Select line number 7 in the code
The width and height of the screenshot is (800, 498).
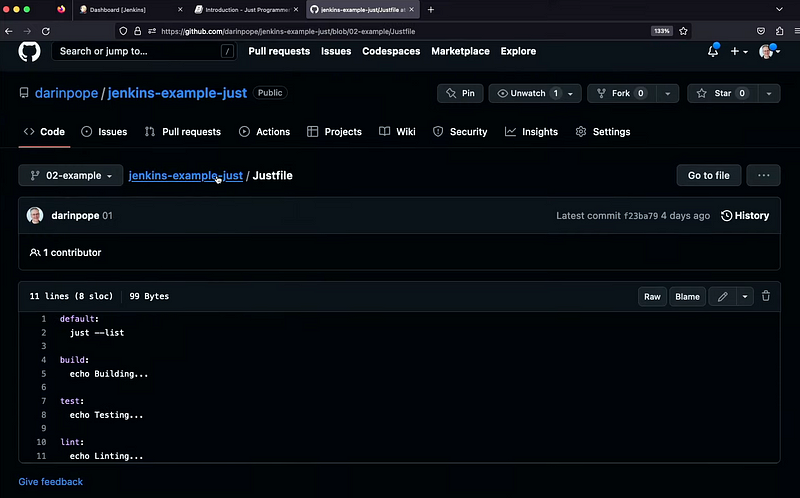point(43,401)
